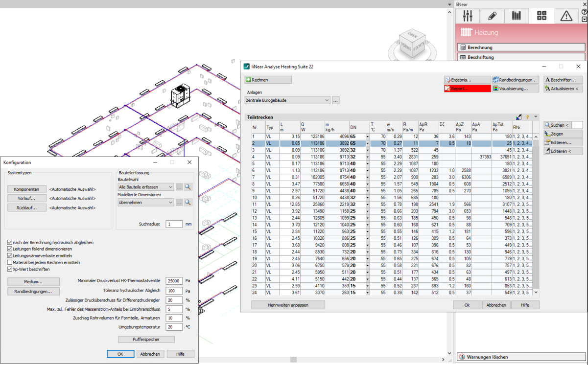The height and width of the screenshot is (365, 588).
Task: Click the key icon above Teilstrecken table
Action: [527, 117]
